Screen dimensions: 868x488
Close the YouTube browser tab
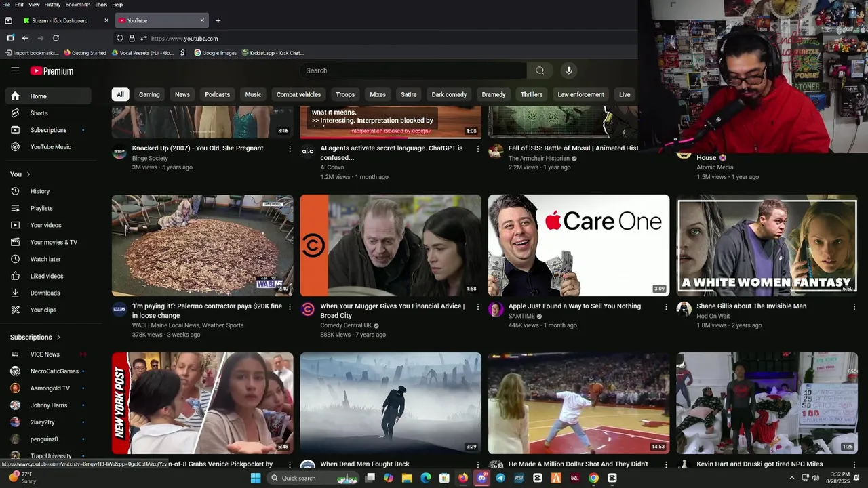coord(202,20)
